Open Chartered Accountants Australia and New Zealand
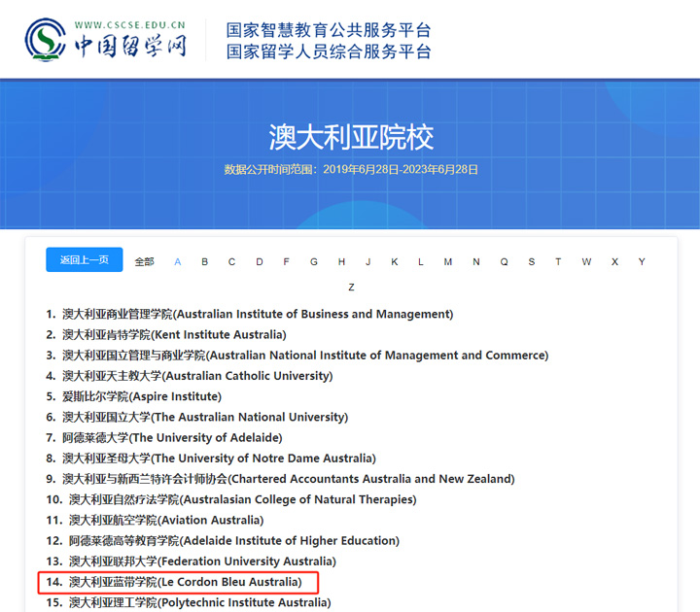The image size is (700, 612). point(280,479)
